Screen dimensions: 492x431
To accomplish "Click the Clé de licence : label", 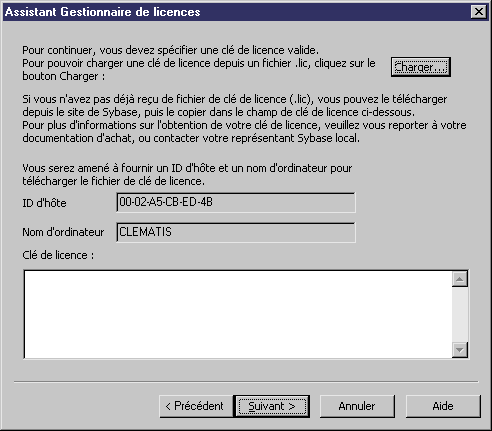I will coord(58,255).
